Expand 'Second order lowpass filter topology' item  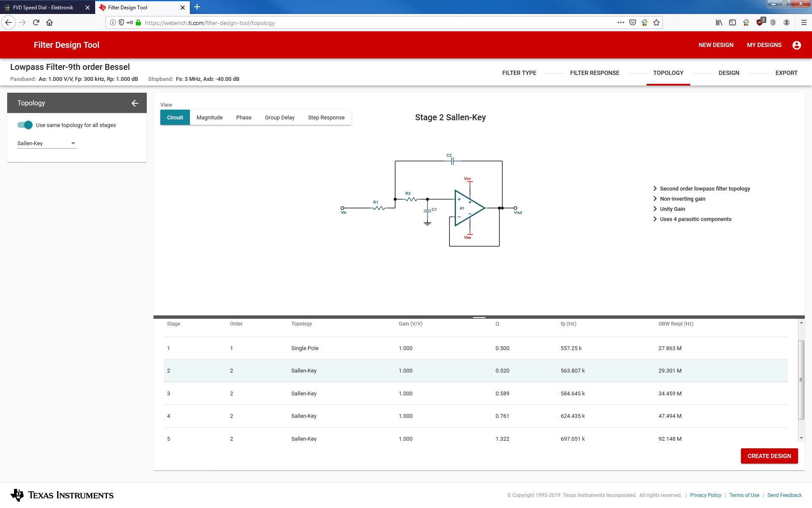pyautogui.click(x=701, y=189)
